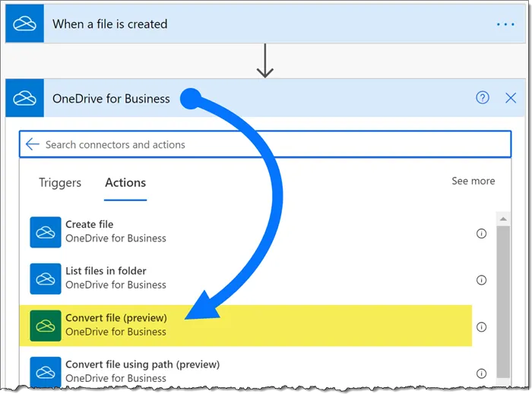Close the OneDrive for Business action panel

pyautogui.click(x=510, y=98)
